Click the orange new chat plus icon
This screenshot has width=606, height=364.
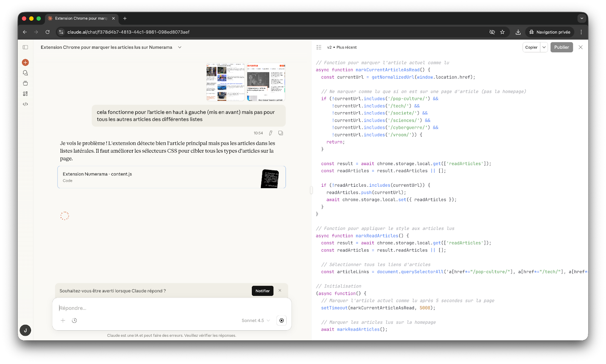[x=25, y=62]
